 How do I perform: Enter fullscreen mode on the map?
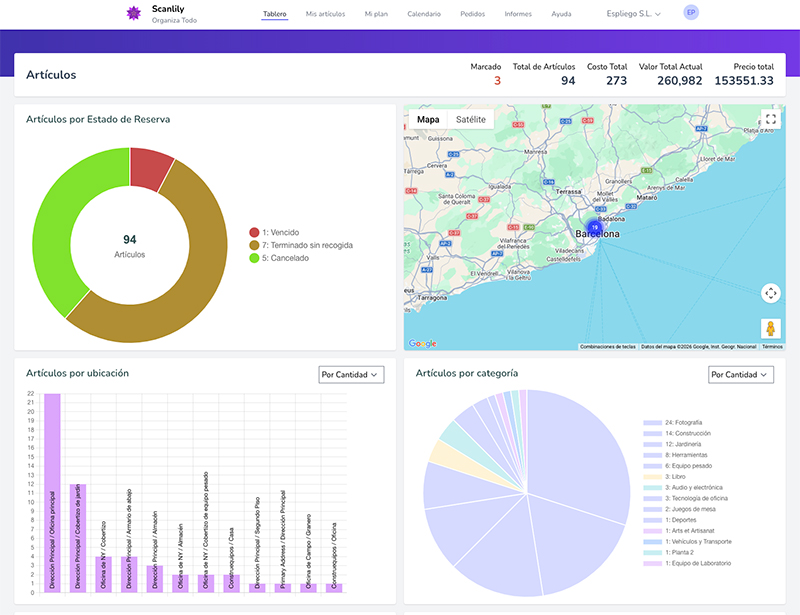pos(770,119)
